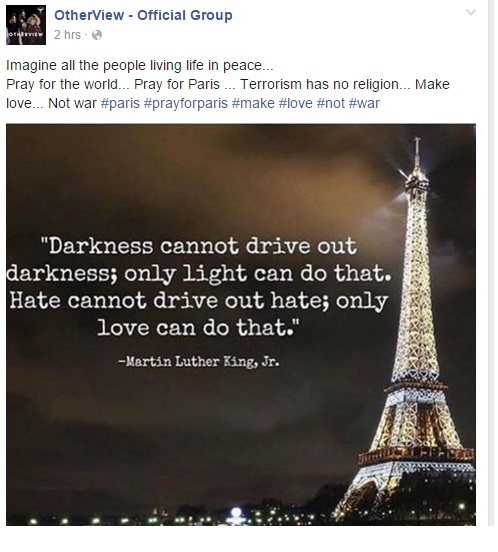The height and width of the screenshot is (552, 498).
Task: Click the Martin Luther King, Jr. attribution
Action: click(x=199, y=362)
